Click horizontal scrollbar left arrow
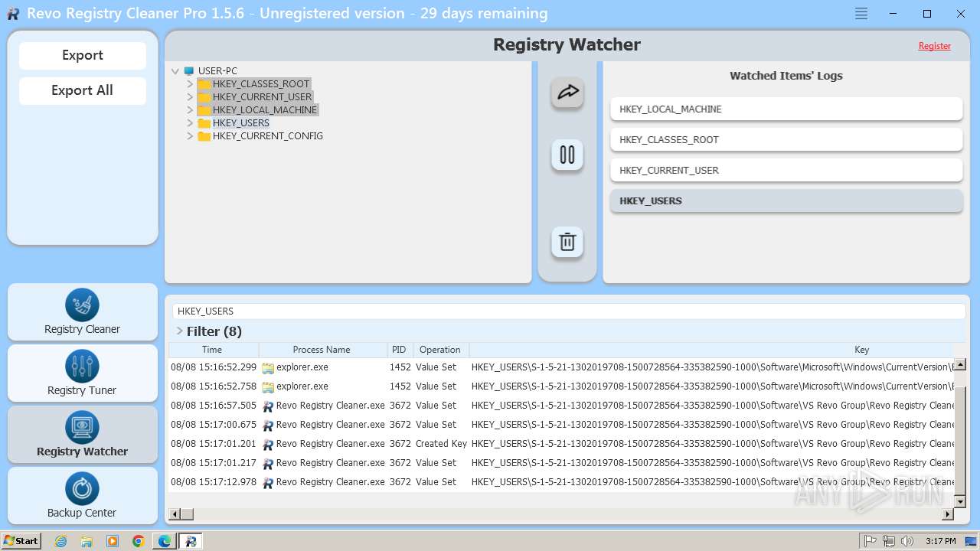The width and height of the screenshot is (980, 551). (175, 514)
